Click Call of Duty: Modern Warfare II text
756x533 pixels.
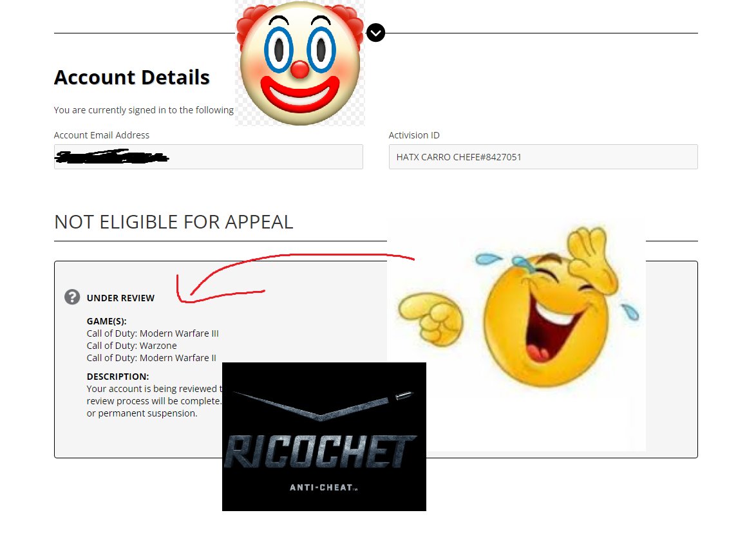pos(151,357)
